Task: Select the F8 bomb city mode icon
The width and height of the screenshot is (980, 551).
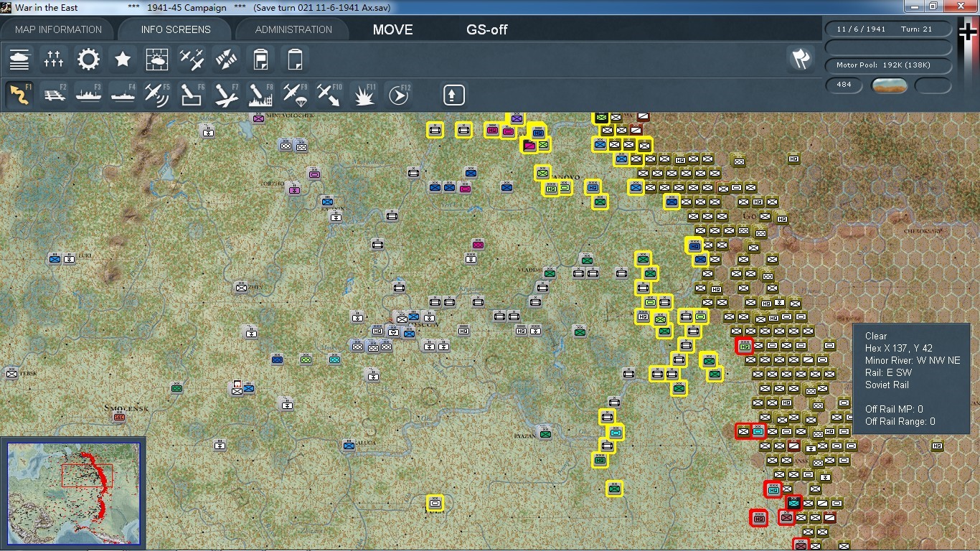Action: coord(260,94)
